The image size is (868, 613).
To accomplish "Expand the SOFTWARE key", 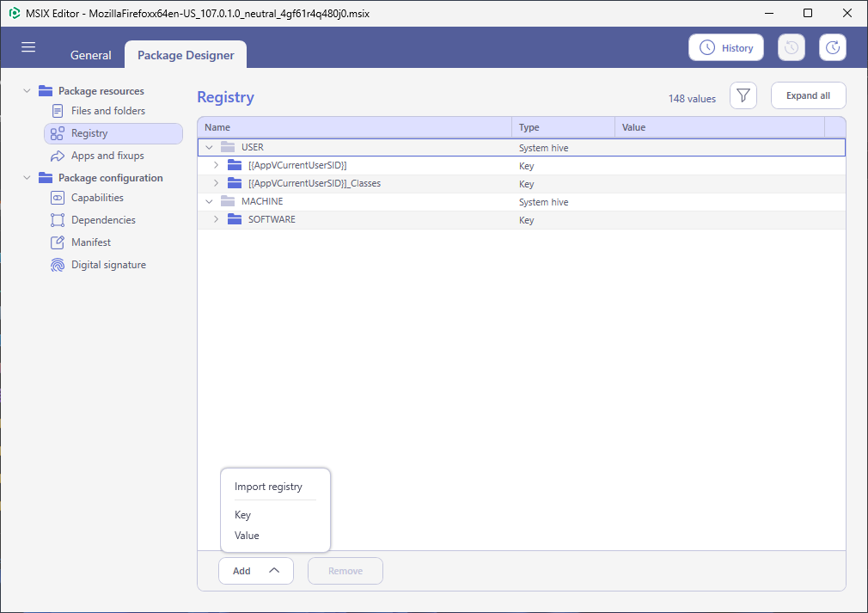I will [216, 219].
